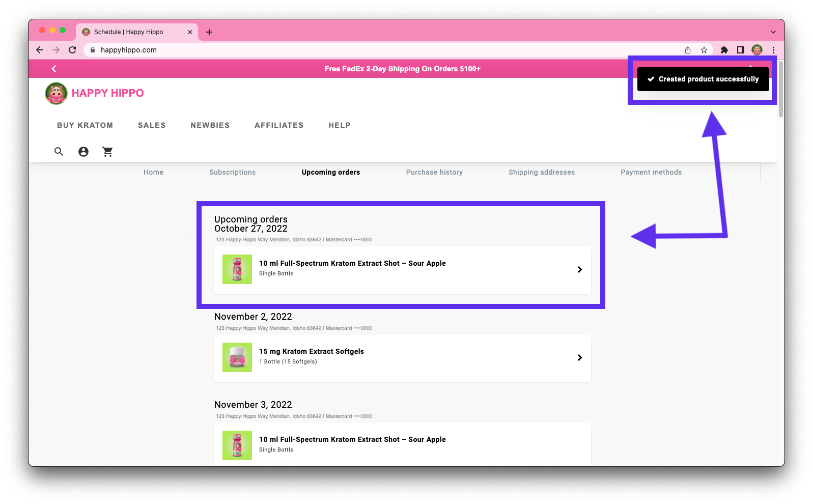Click the browser back arrow
813x504 pixels.
[x=40, y=50]
